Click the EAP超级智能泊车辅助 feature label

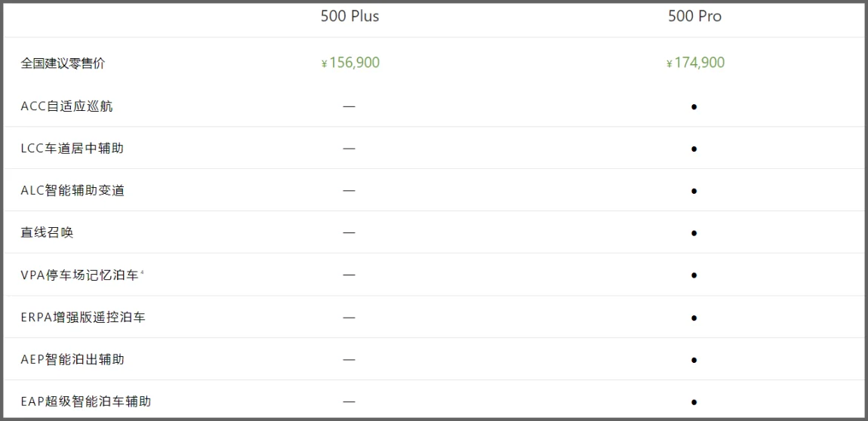(x=86, y=401)
